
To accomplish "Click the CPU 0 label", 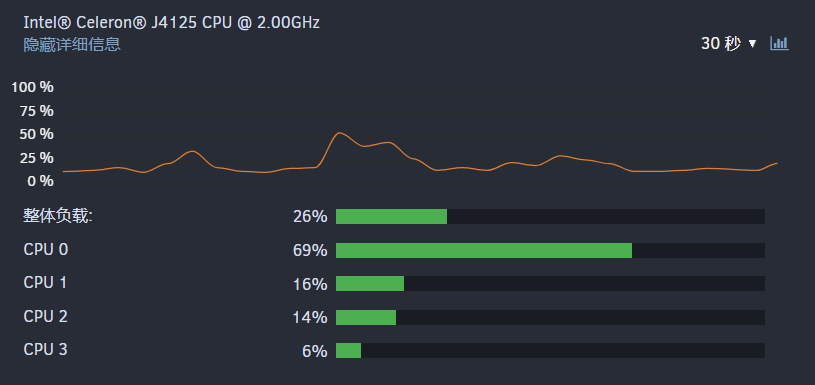I will [46, 250].
